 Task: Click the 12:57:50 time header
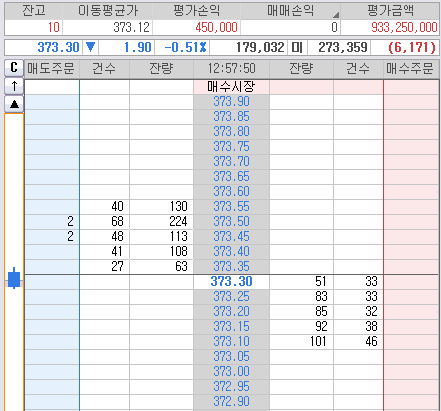click(x=231, y=69)
